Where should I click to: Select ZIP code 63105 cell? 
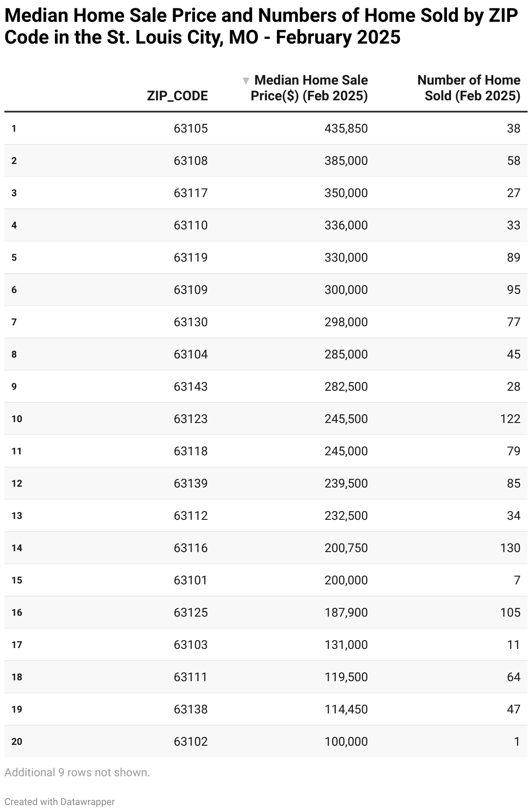(191, 128)
